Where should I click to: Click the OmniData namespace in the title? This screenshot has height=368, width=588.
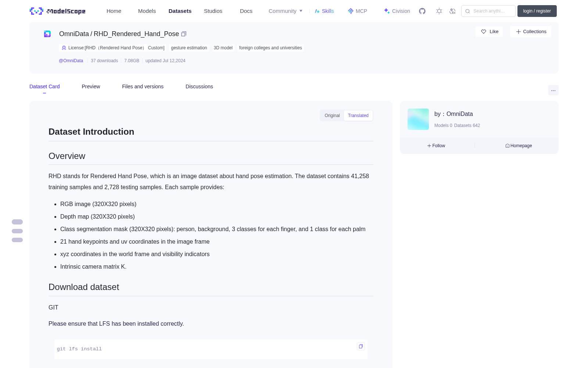click(x=74, y=34)
